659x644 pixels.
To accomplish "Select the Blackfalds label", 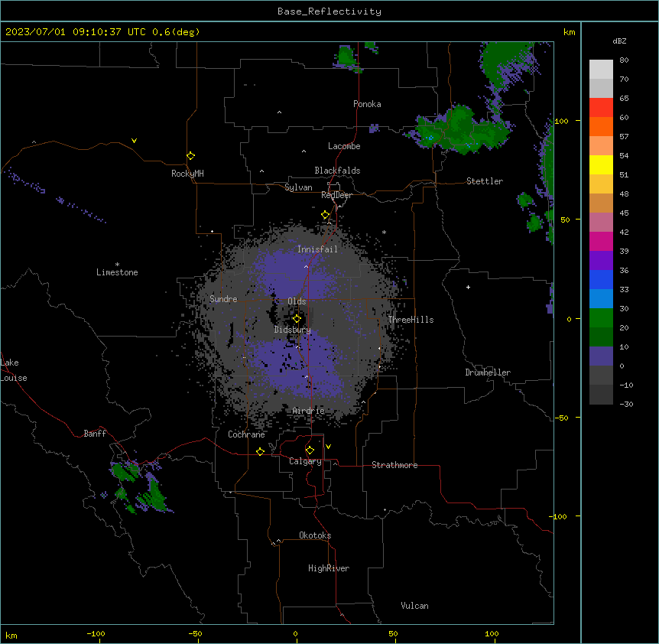I will point(337,171).
